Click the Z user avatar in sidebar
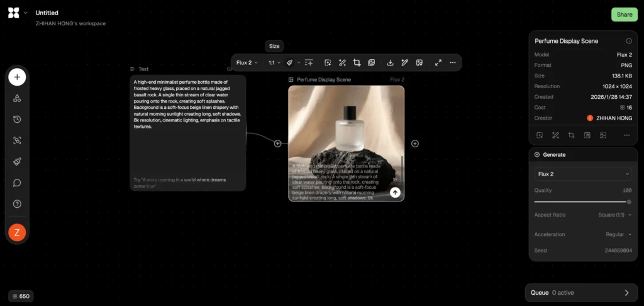 click(x=17, y=232)
